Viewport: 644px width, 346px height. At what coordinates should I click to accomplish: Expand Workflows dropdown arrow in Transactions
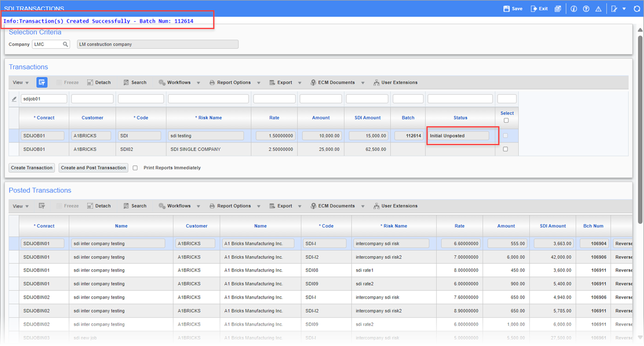[198, 83]
